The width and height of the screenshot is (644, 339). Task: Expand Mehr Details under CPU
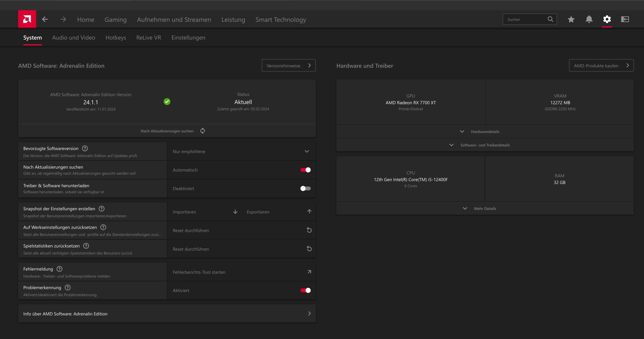tap(485, 208)
